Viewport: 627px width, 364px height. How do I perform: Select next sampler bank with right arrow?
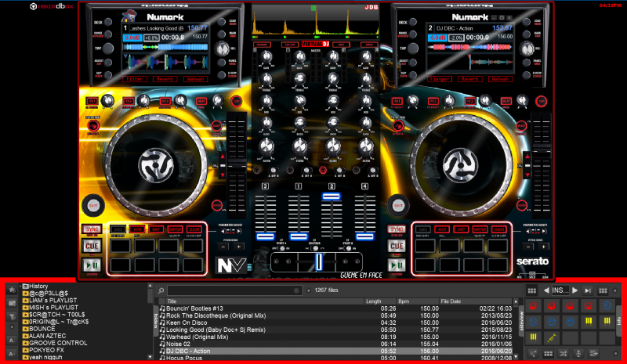(x=574, y=290)
